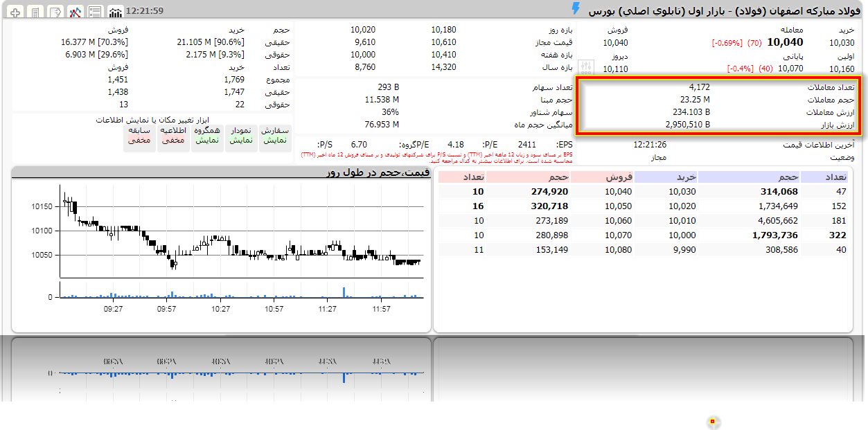Click the خرید column header in order book
The image size is (868, 430).
(x=665, y=177)
